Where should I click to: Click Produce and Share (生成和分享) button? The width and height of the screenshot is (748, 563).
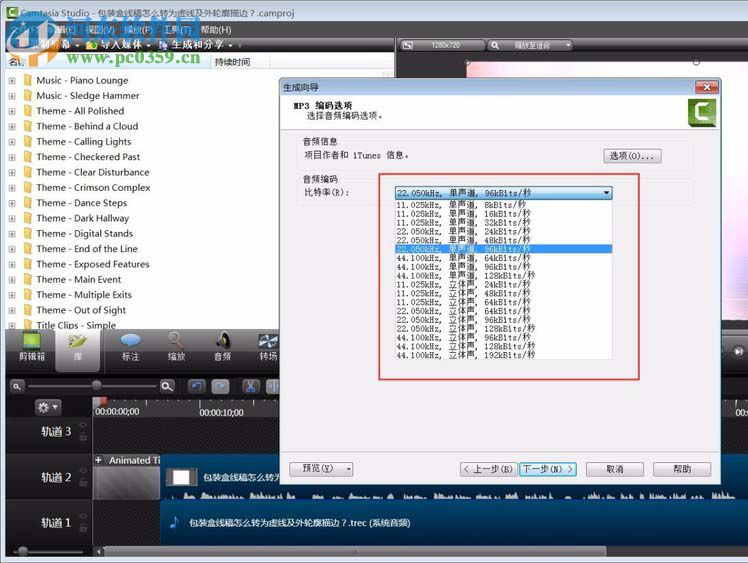(191, 45)
